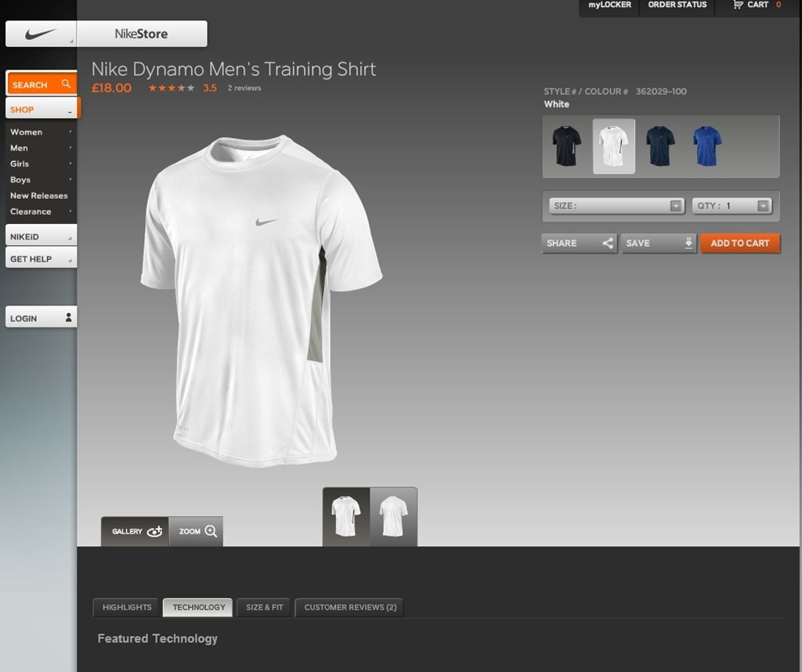Expand the Clearance submenu
The image size is (802, 672).
click(41, 211)
